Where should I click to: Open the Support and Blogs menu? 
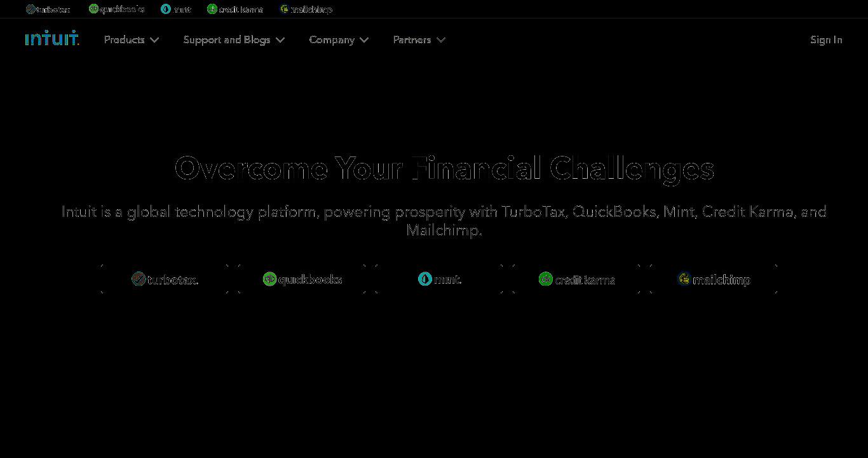234,39
